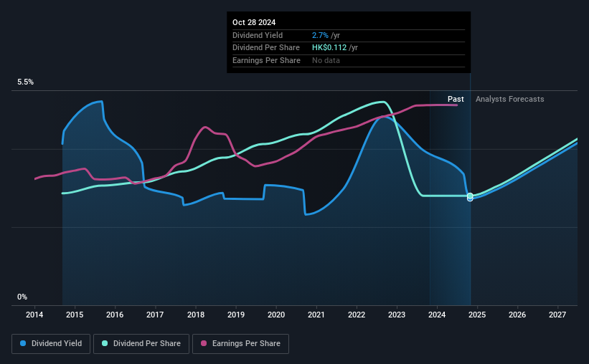Click the 2022 x-axis label
The height and width of the screenshot is (364, 589).
click(x=357, y=315)
